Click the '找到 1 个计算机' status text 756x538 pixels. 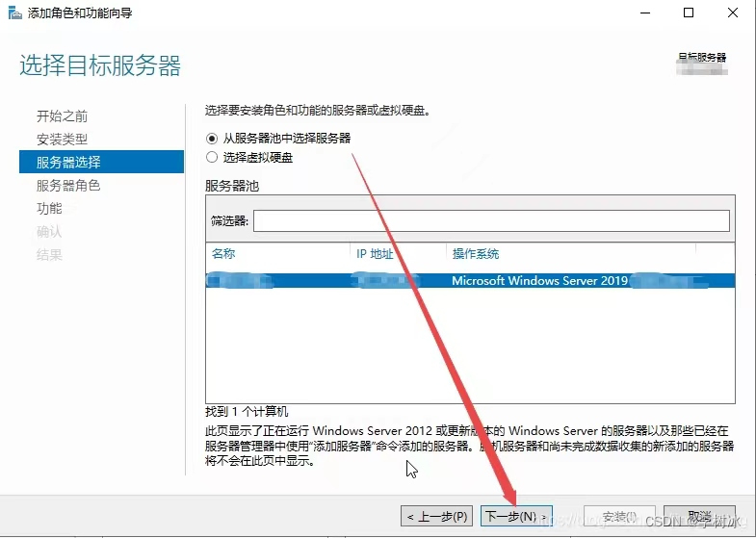point(247,412)
